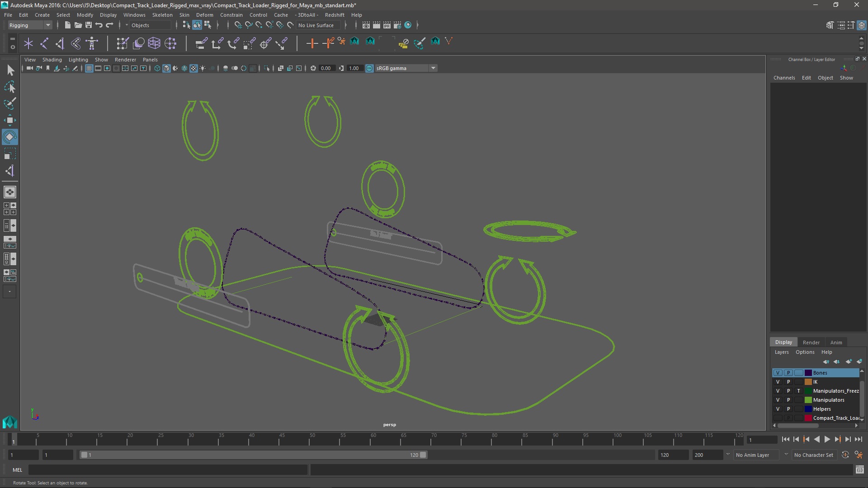868x488 pixels.
Task: Expand the playback range options arrow
Action: coord(728,455)
